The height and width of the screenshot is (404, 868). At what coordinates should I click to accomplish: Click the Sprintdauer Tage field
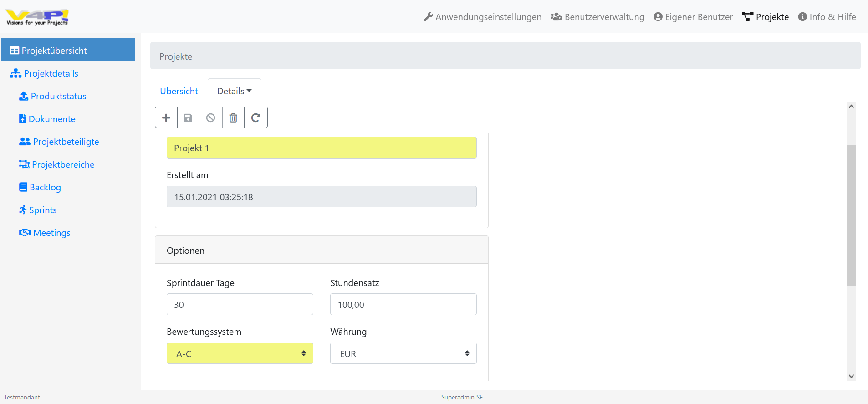pyautogui.click(x=240, y=304)
